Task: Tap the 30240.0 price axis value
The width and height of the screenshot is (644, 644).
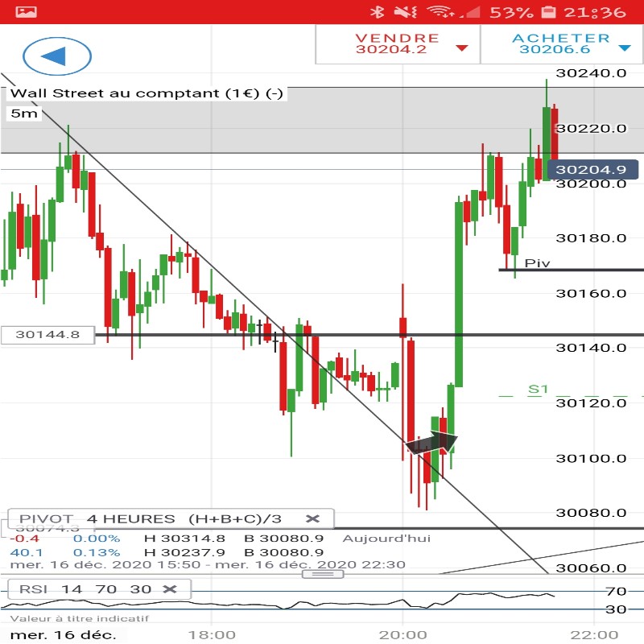Action: click(591, 73)
